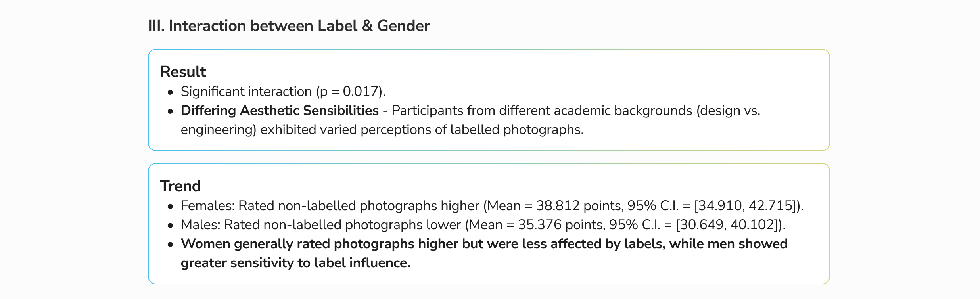Click the bold 'Differing Aesthetic Sensibilities' text
The image size is (980, 299).
click(x=280, y=111)
